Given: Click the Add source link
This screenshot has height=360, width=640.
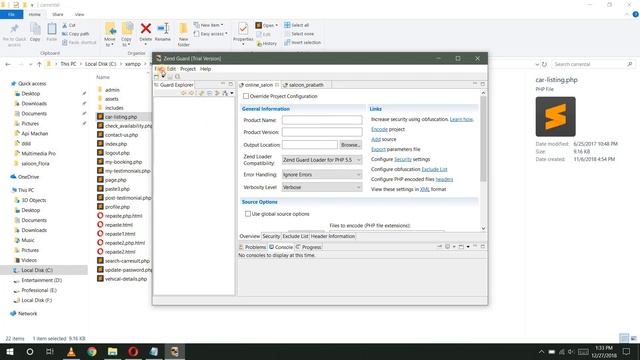Looking at the screenshot, I should pos(376,139).
